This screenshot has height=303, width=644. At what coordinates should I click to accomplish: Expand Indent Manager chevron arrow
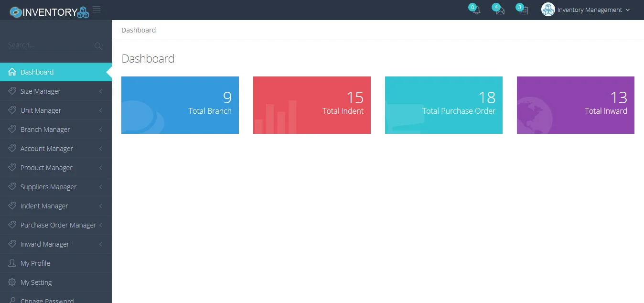pos(101,206)
